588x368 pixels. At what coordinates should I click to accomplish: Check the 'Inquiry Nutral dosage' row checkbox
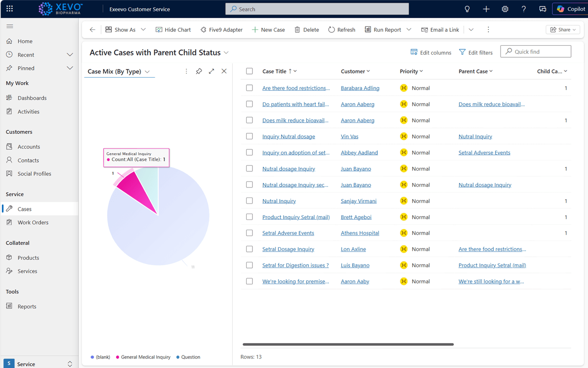pos(250,136)
